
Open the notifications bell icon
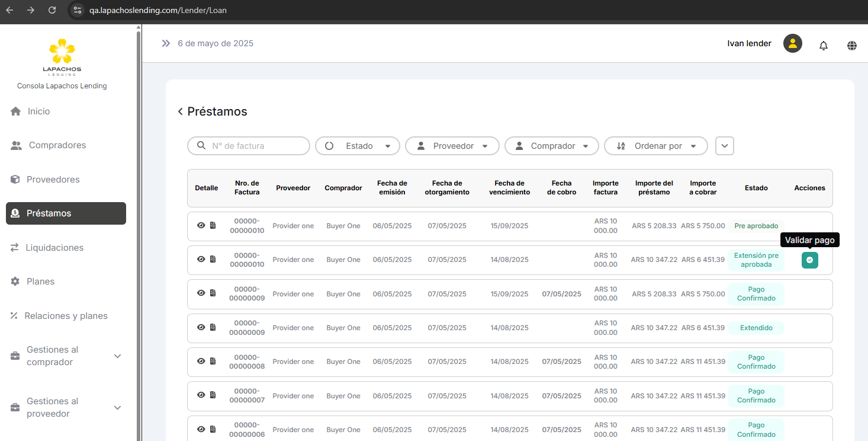[x=823, y=45]
